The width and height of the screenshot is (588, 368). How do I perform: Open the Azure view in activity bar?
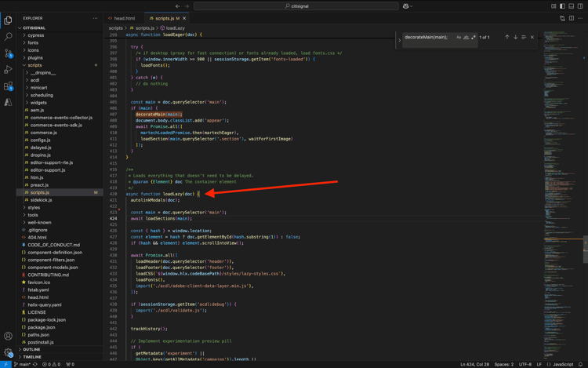(9, 102)
